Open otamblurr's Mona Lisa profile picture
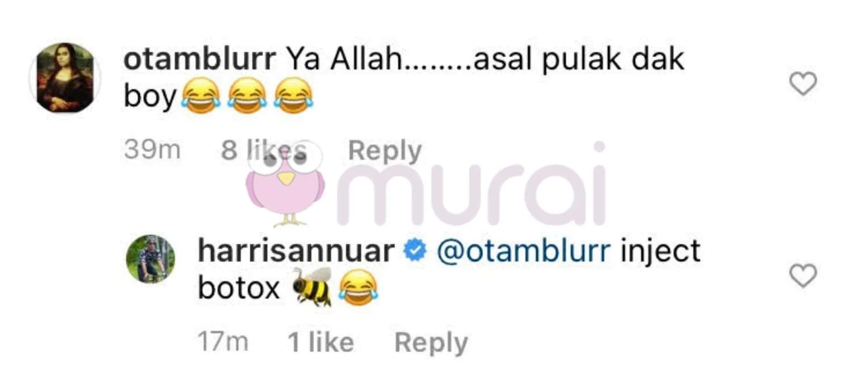This screenshot has height=376, width=868. pos(65,78)
